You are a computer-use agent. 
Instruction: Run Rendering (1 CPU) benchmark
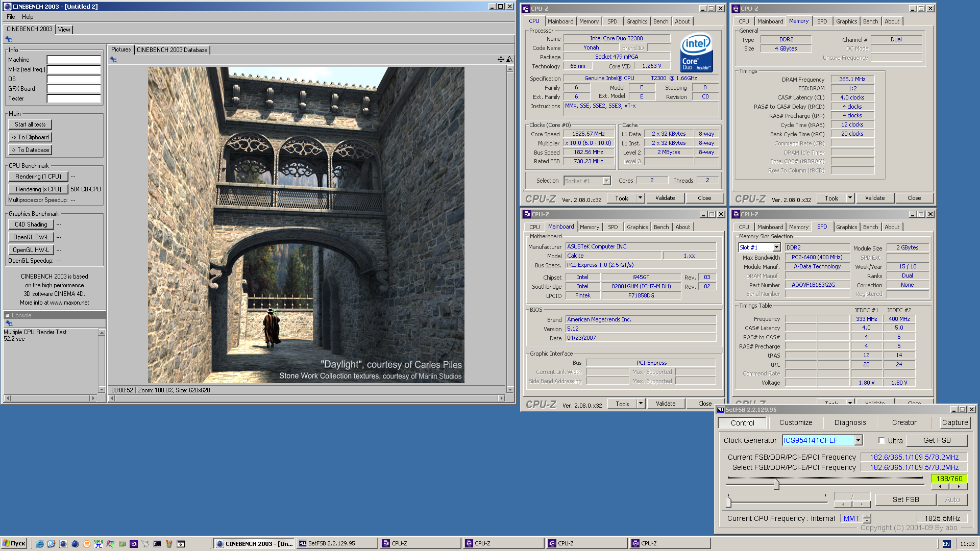coord(38,177)
